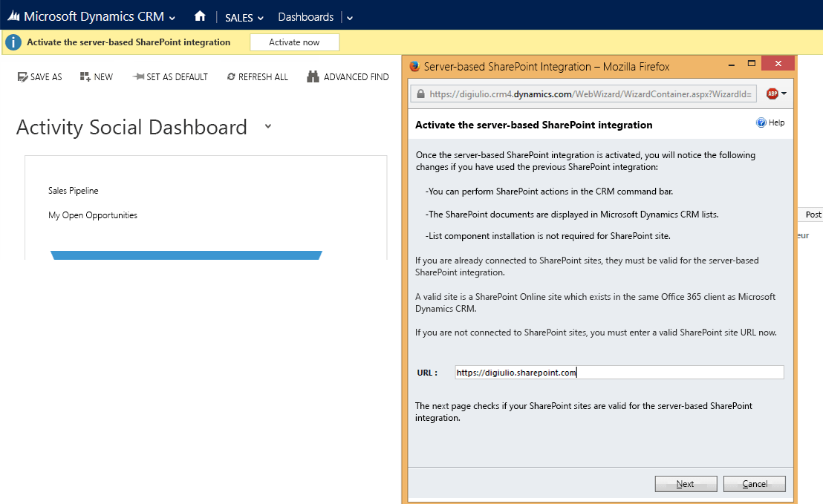Click the info icon in the yellow notification bar
The image size is (823, 504).
[x=13, y=42]
